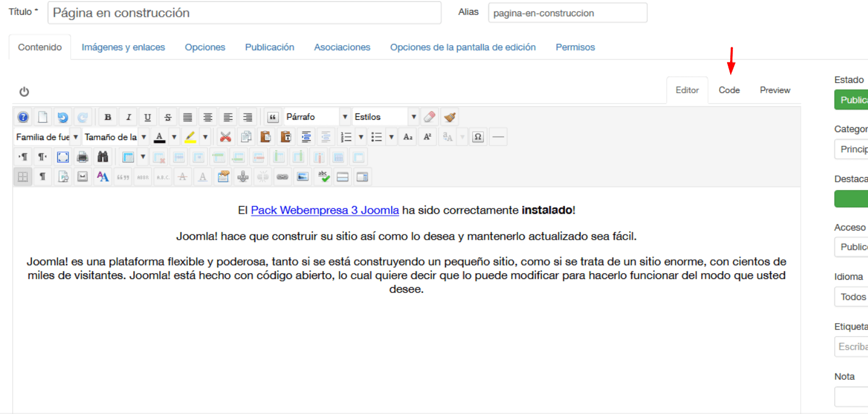Run the spellchecker abc icon
868x414 pixels.
point(323,177)
